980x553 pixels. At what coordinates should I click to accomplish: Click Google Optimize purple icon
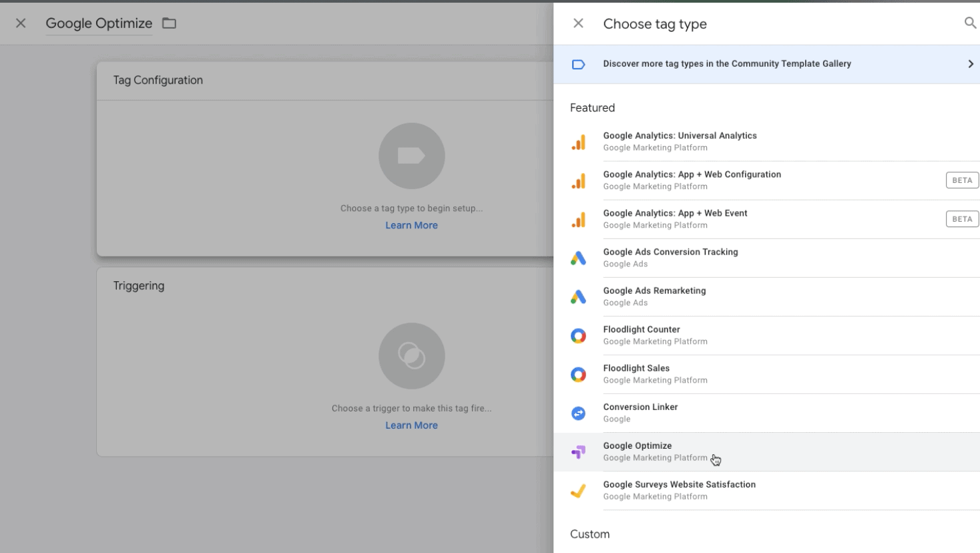click(578, 452)
